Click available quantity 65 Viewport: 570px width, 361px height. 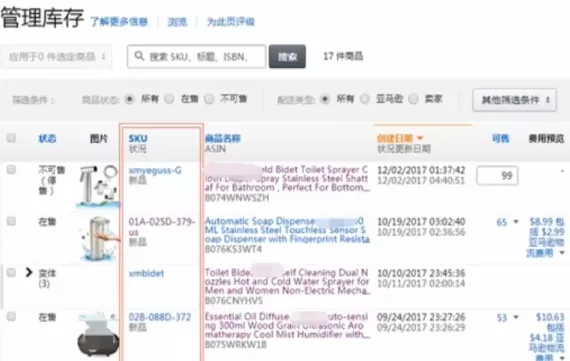tap(502, 222)
